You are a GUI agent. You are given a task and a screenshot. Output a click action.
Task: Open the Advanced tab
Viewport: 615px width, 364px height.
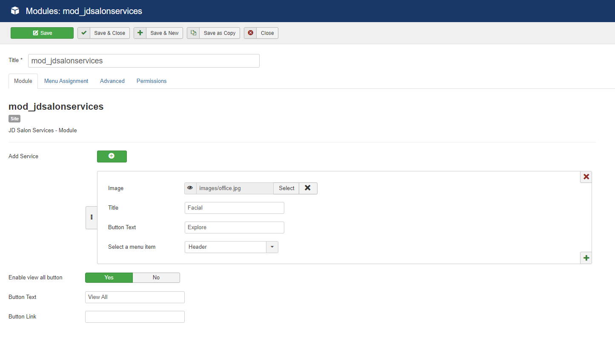[x=112, y=81]
